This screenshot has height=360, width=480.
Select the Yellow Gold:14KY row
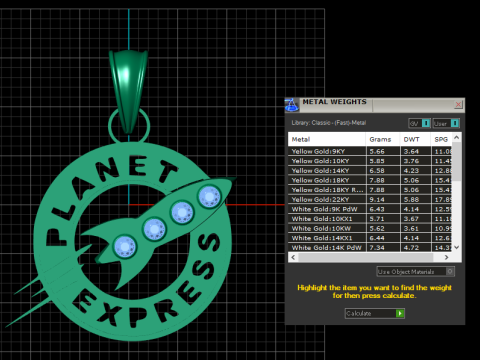point(370,171)
